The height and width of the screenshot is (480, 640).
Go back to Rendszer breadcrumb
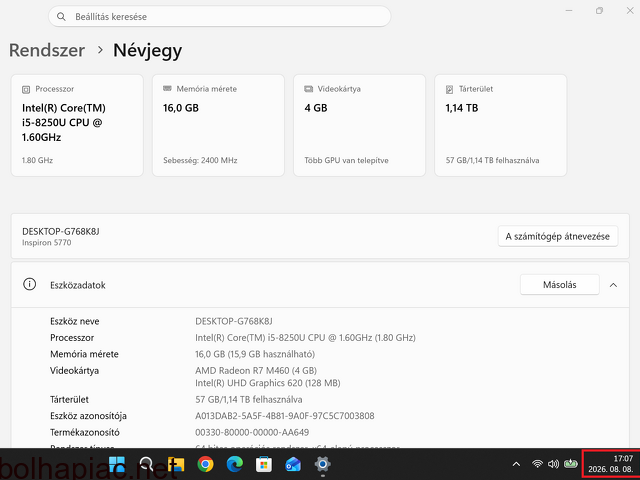47,50
